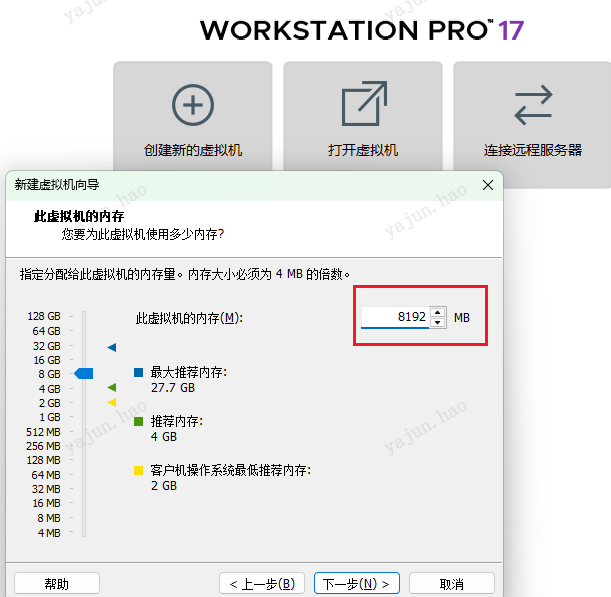
Task: Click the 32 GB slider label
Action: pyautogui.click(x=46, y=346)
